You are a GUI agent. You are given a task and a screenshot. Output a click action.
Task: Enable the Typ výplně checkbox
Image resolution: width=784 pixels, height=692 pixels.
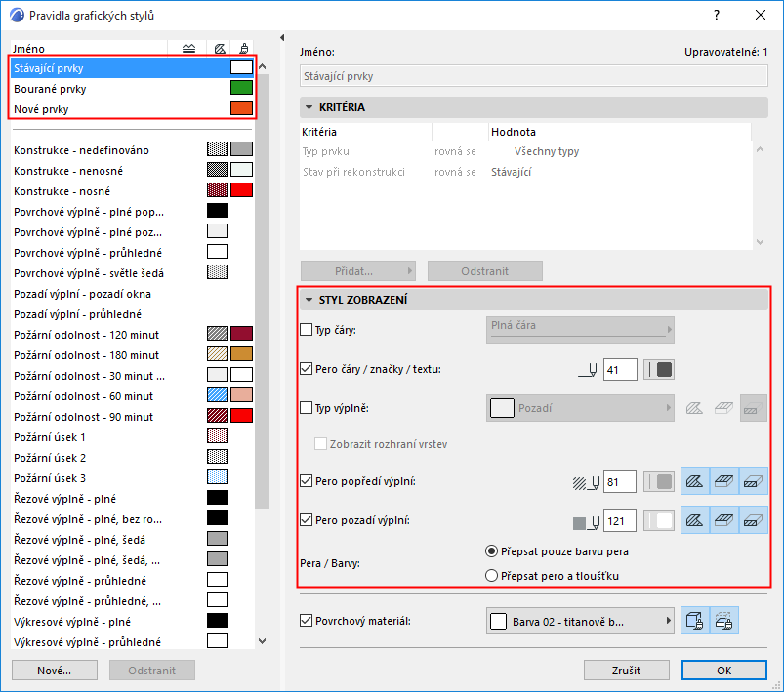(306, 408)
